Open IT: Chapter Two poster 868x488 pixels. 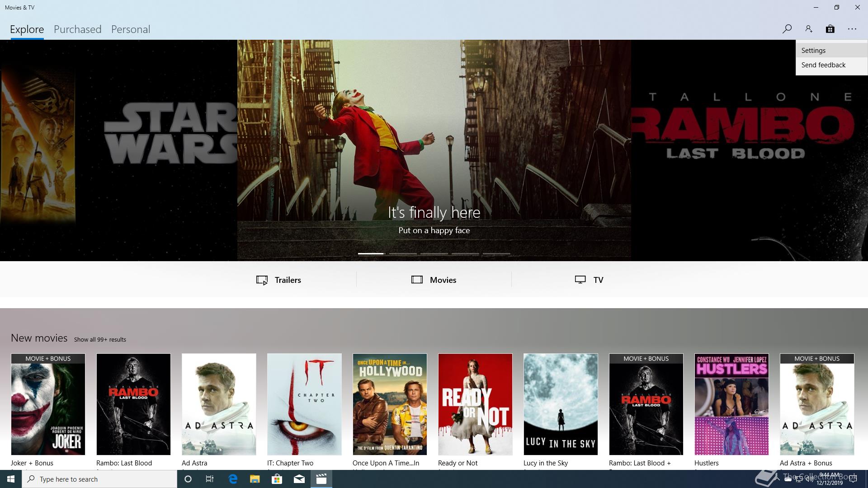304,404
